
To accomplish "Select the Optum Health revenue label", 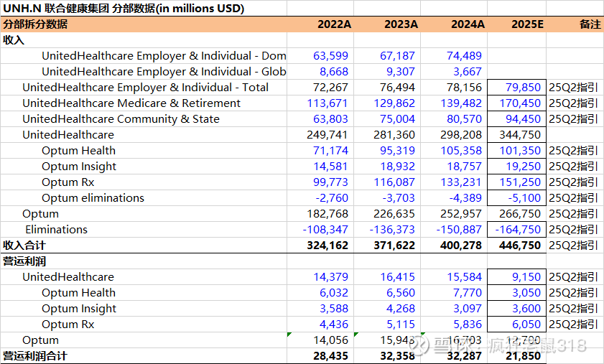I will (78, 151).
